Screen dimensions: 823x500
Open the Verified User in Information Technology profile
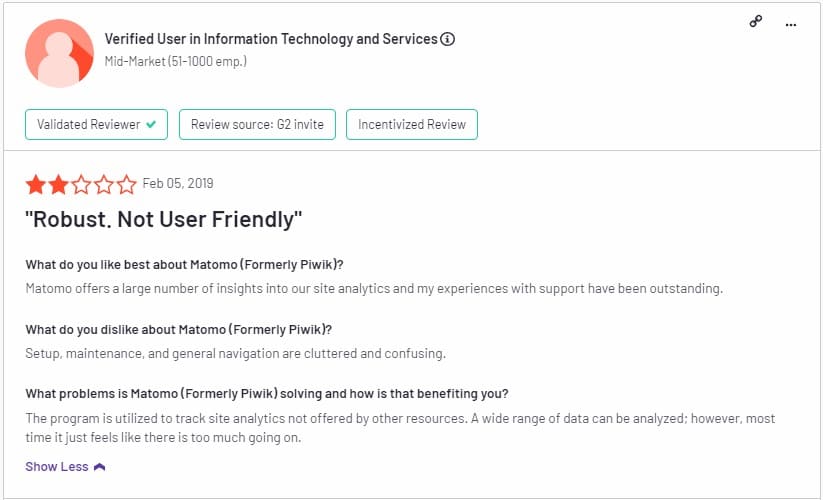(x=271, y=39)
